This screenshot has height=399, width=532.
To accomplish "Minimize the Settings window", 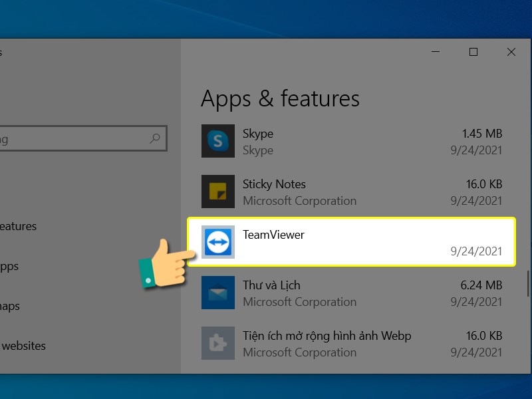I will point(436,52).
